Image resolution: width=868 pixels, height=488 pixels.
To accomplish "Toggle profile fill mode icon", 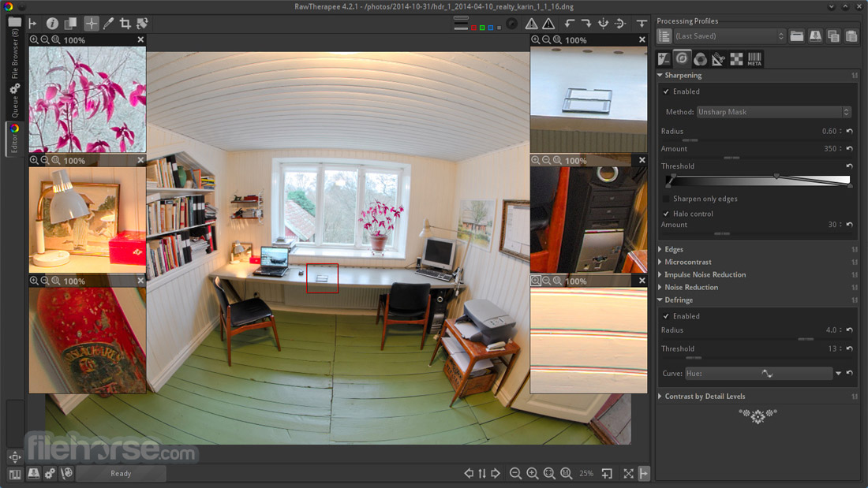I will coord(664,36).
